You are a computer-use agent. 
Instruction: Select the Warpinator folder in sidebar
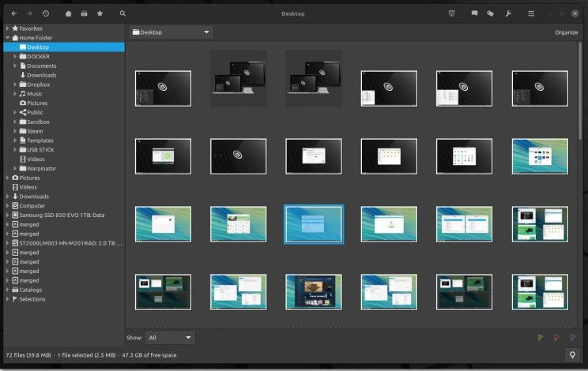(41, 168)
